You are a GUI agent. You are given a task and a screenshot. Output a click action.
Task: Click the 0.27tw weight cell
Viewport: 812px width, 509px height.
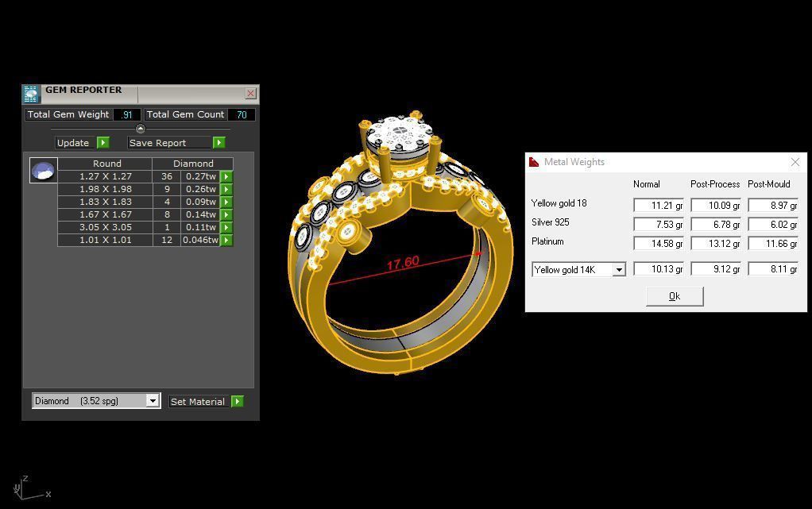[201, 176]
